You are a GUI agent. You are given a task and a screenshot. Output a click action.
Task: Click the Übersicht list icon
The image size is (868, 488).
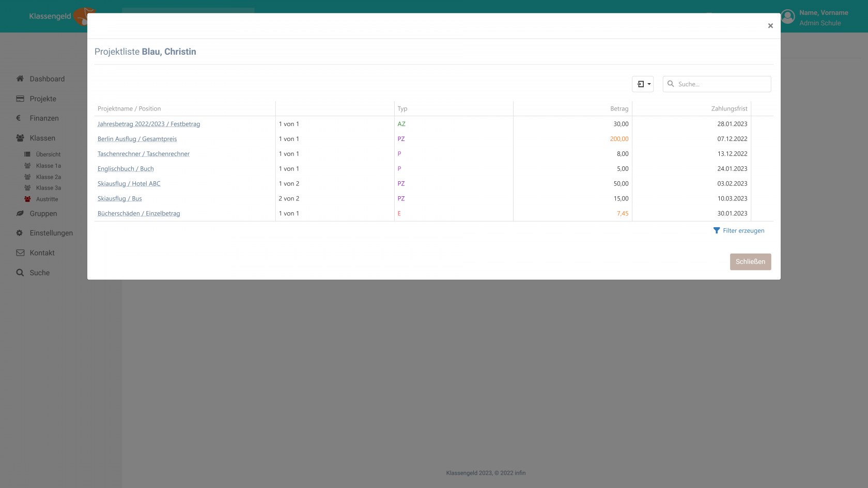coord(27,154)
